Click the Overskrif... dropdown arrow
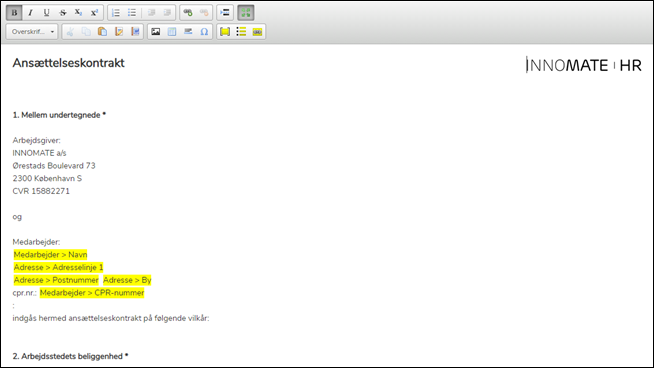 [x=52, y=32]
